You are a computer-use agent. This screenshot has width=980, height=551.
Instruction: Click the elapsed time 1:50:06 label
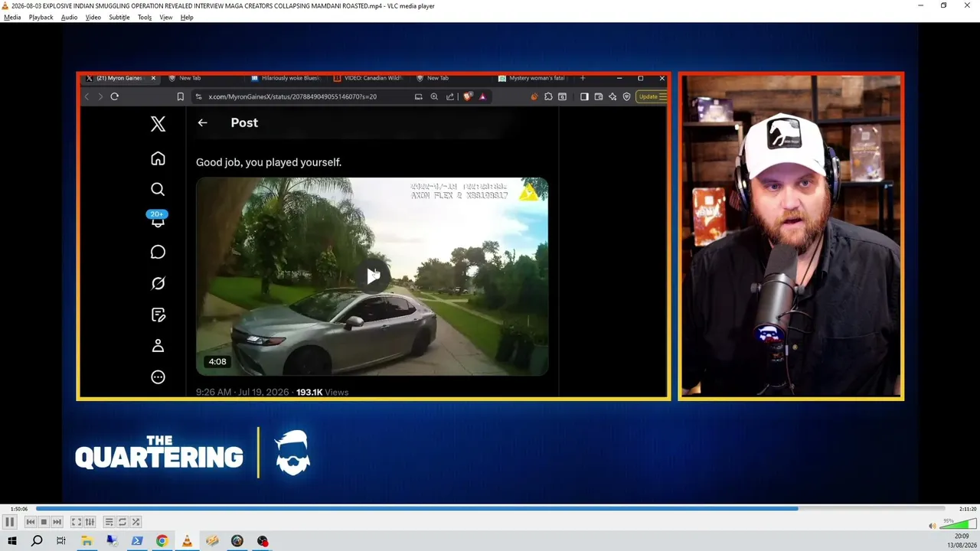[x=19, y=509]
